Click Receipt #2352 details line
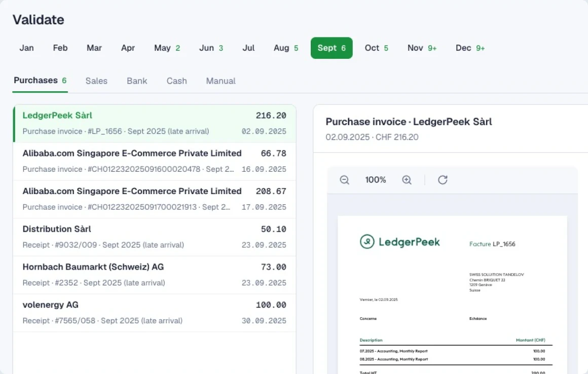 [x=94, y=283]
